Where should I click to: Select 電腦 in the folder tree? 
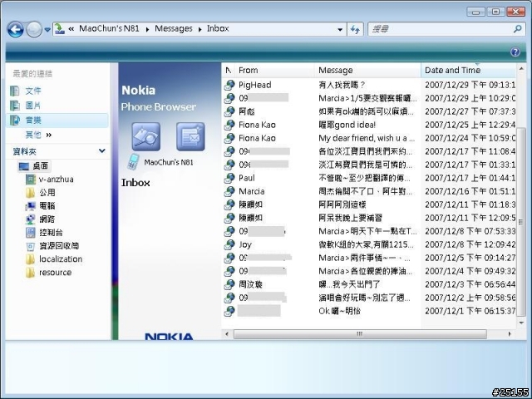[x=47, y=205]
